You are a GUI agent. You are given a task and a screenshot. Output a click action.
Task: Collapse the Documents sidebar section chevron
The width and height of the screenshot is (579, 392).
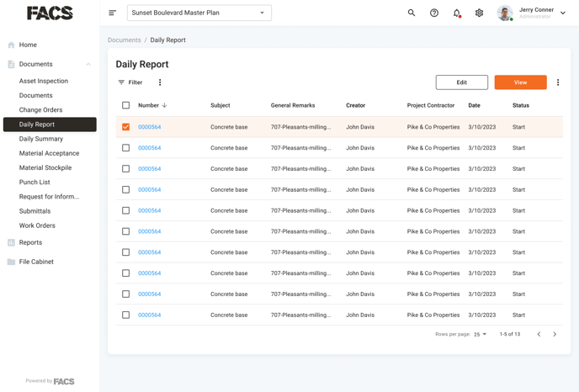tap(88, 64)
